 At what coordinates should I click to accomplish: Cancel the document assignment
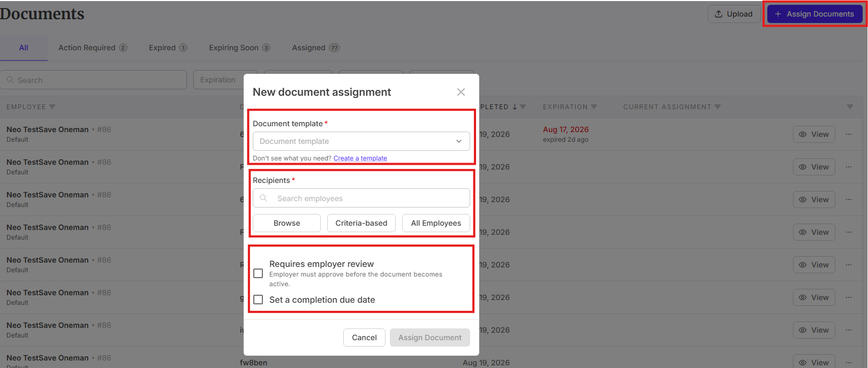pos(364,338)
